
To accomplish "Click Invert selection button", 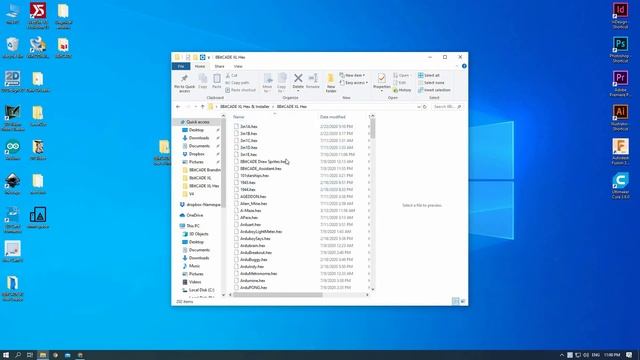I will coord(434,90).
